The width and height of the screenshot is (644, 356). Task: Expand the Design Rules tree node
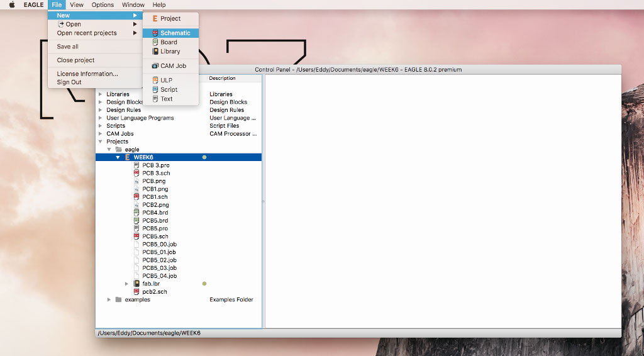(x=100, y=110)
